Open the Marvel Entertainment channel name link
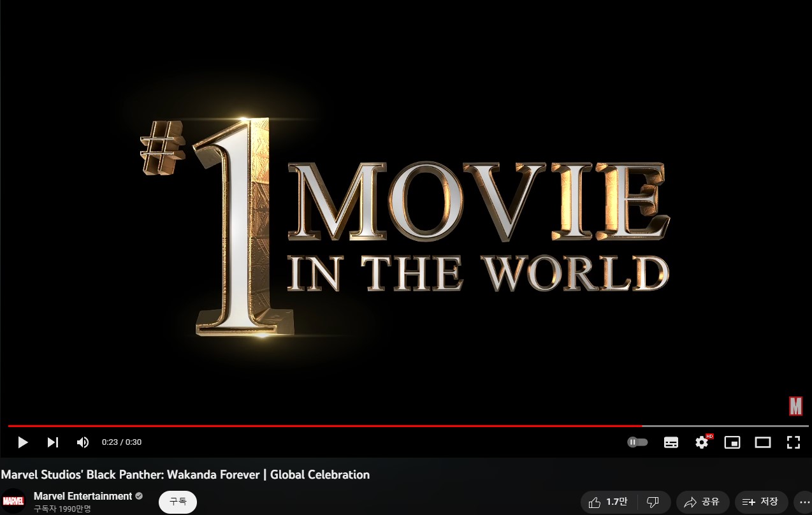 [x=83, y=496]
